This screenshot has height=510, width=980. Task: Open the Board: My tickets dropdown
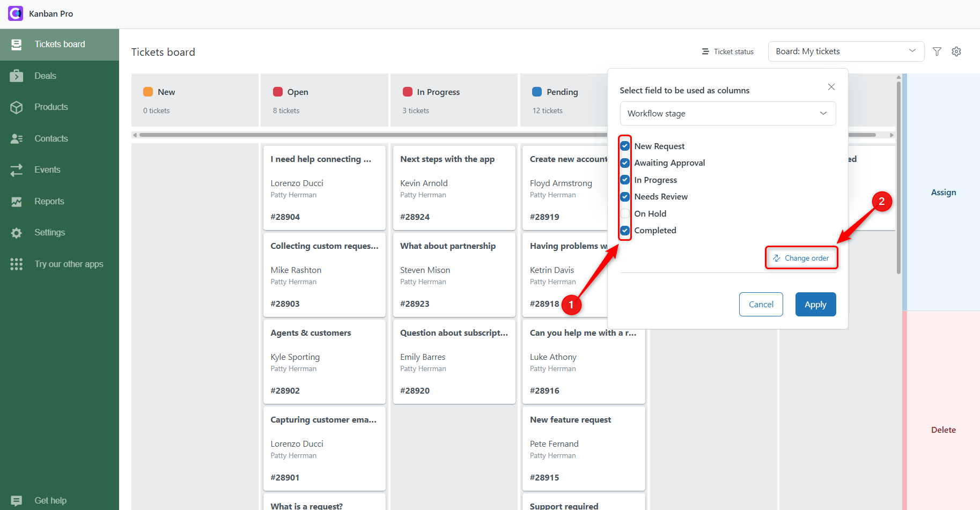click(x=845, y=51)
